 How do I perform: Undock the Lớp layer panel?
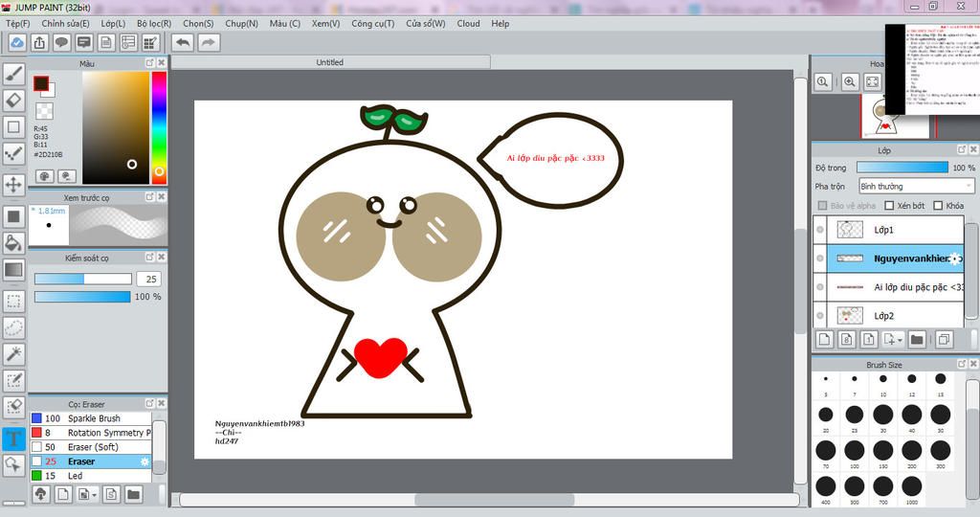(962, 150)
